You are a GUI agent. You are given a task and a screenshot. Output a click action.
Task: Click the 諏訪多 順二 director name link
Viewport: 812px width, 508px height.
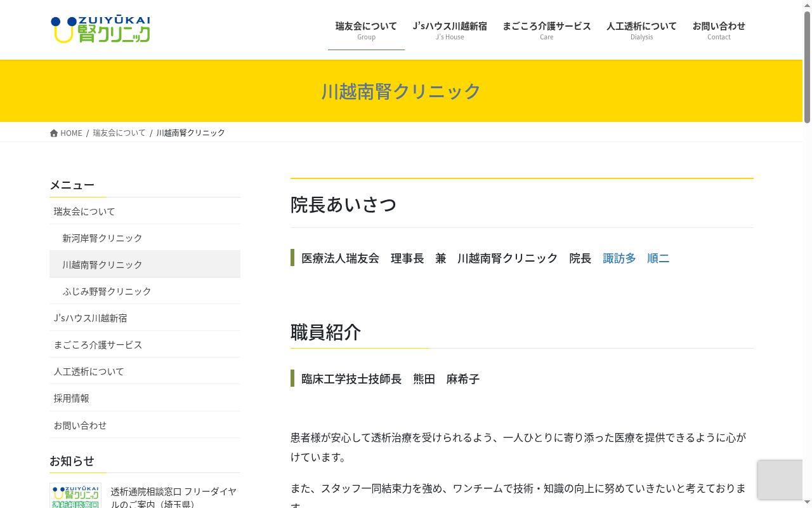[x=636, y=258]
